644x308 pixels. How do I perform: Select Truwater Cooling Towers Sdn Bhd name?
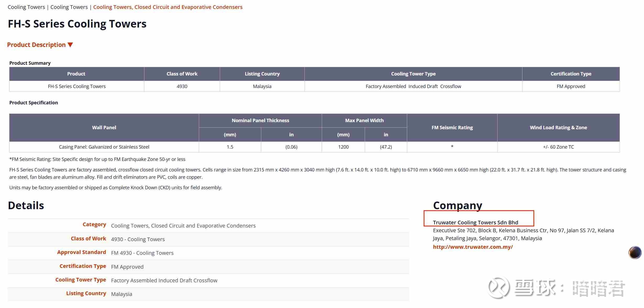click(475, 222)
